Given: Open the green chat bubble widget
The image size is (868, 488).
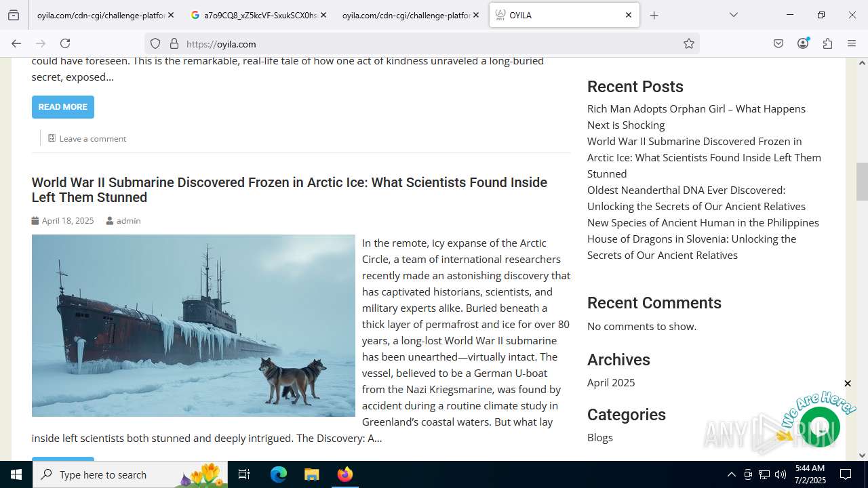Looking at the screenshot, I should point(819,426).
